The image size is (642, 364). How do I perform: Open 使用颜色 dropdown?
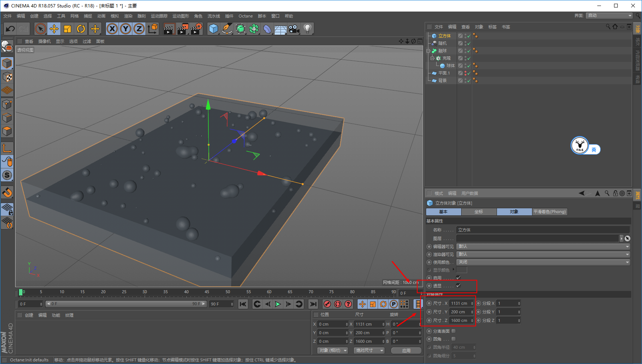(543, 262)
